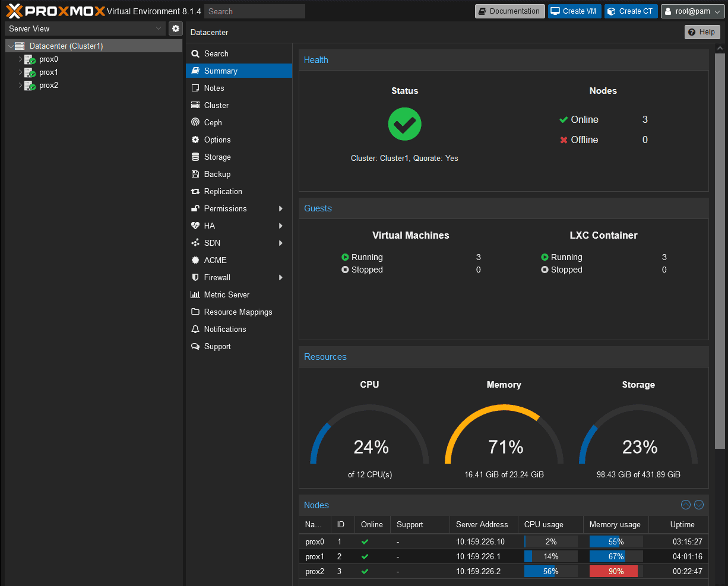Viewport: 728px width, 586px height.
Task: Click the prox2 memory usage 90% bar
Action: click(x=616, y=572)
